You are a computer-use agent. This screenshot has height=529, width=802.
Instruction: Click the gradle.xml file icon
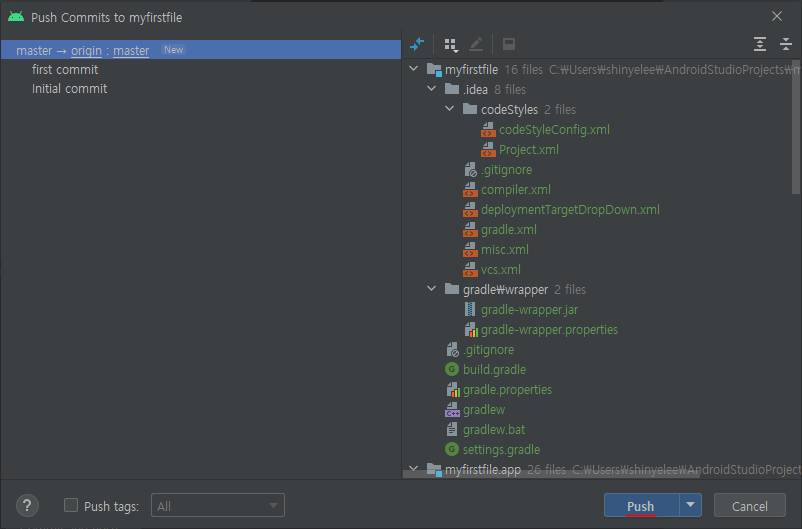(470, 230)
